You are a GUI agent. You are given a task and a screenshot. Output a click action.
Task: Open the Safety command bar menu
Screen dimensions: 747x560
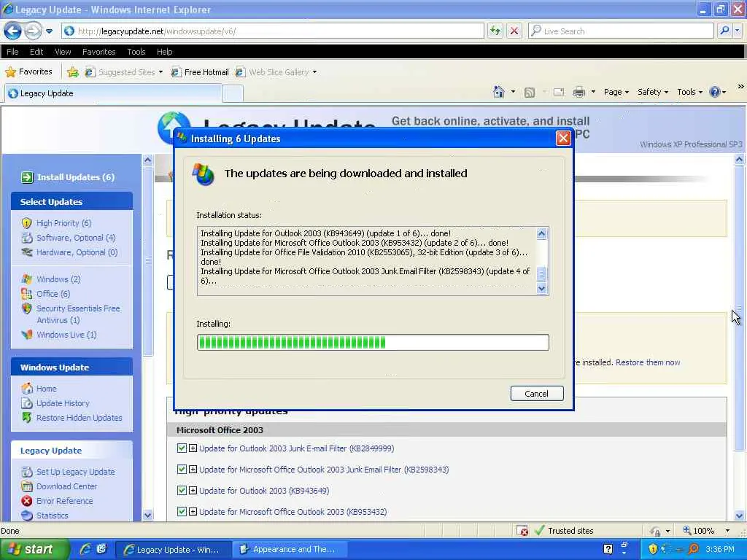[x=653, y=92]
